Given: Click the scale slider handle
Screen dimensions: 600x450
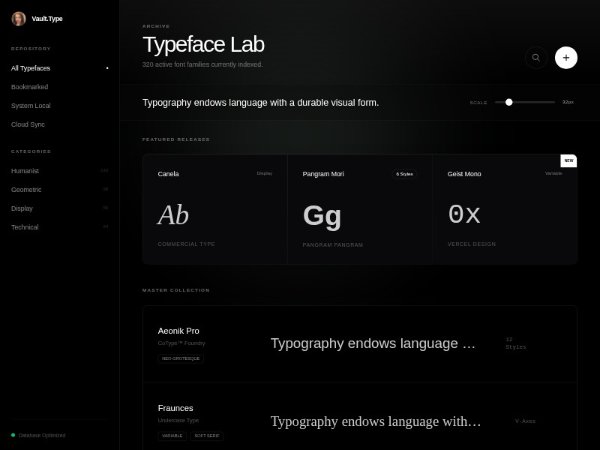Looking at the screenshot, I should pos(509,102).
